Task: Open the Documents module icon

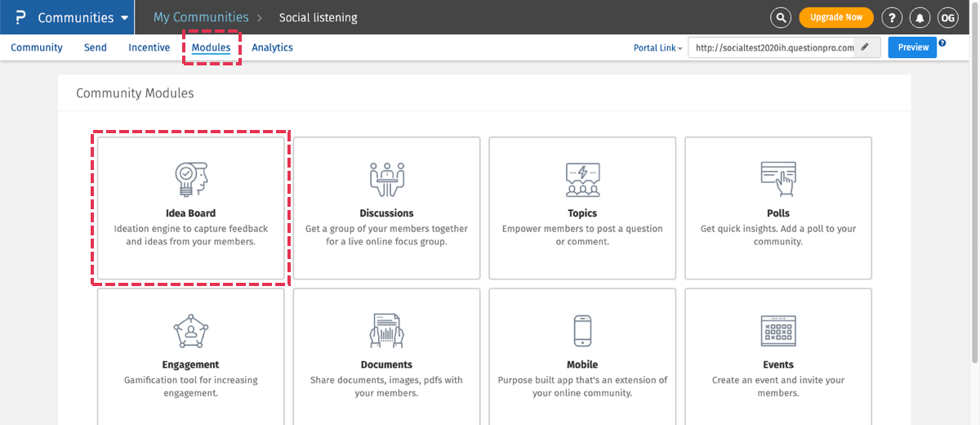Action: pos(386,331)
